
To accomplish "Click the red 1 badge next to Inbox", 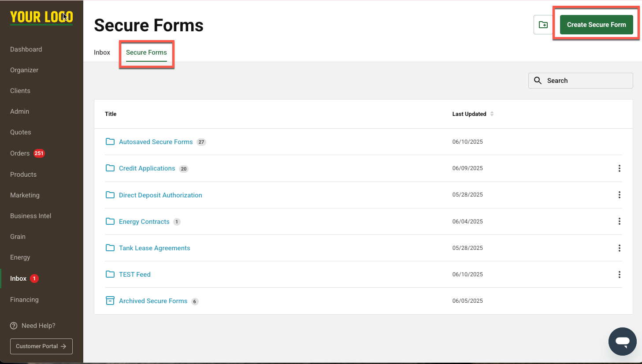I will (x=34, y=279).
